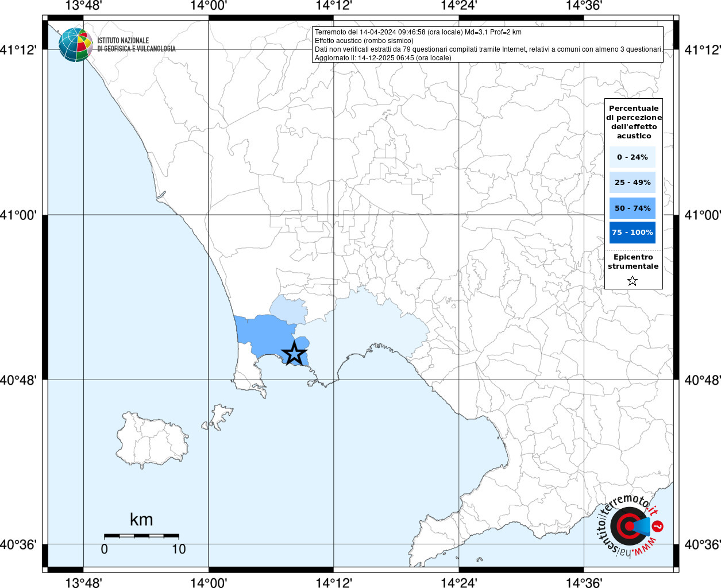Click 'Aggiornato il: 14-12-2025 06:45' line
The width and height of the screenshot is (721, 588).
coord(383,58)
